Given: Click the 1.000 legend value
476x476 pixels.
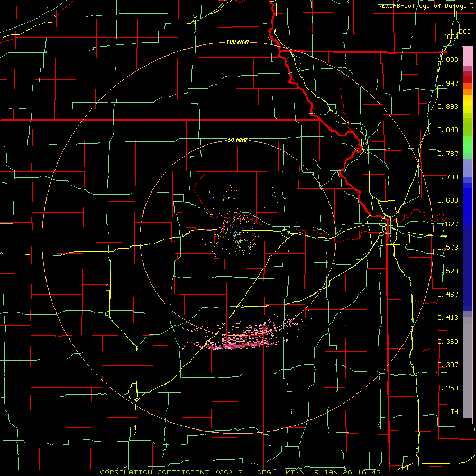Looking at the screenshot, I should pyautogui.click(x=448, y=59).
